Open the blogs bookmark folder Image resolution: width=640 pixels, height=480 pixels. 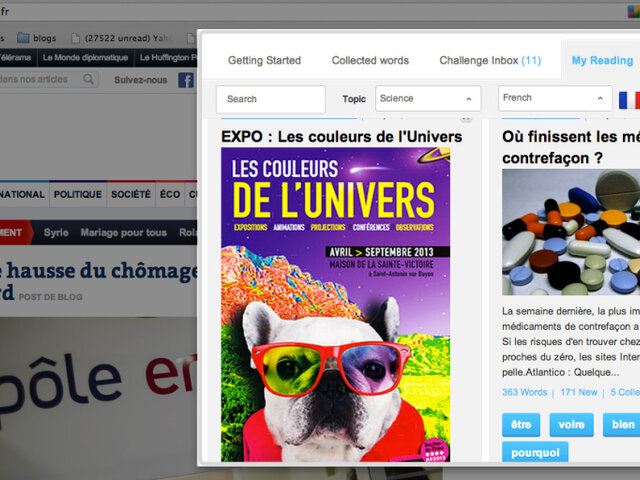tap(37, 38)
